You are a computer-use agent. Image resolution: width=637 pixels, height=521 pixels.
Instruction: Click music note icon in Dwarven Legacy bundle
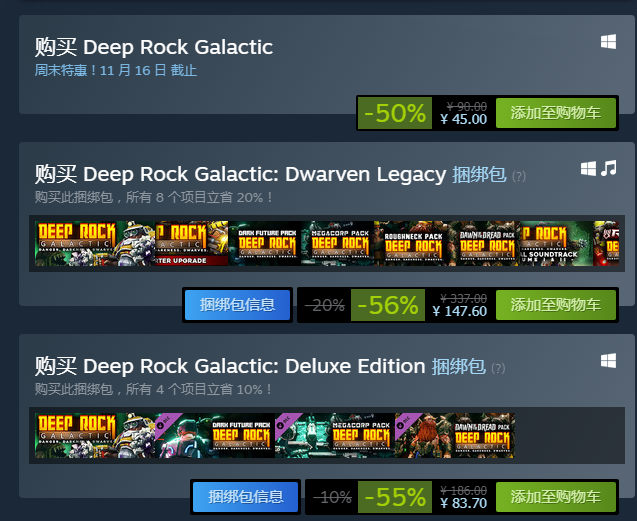[609, 168]
